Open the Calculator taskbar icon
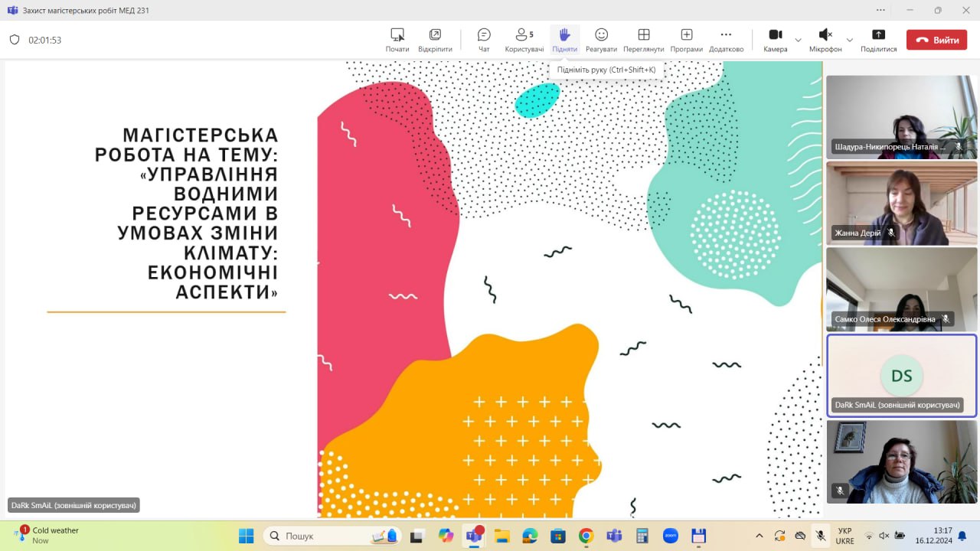Viewport: 980px width, 551px height. pyautogui.click(x=642, y=536)
